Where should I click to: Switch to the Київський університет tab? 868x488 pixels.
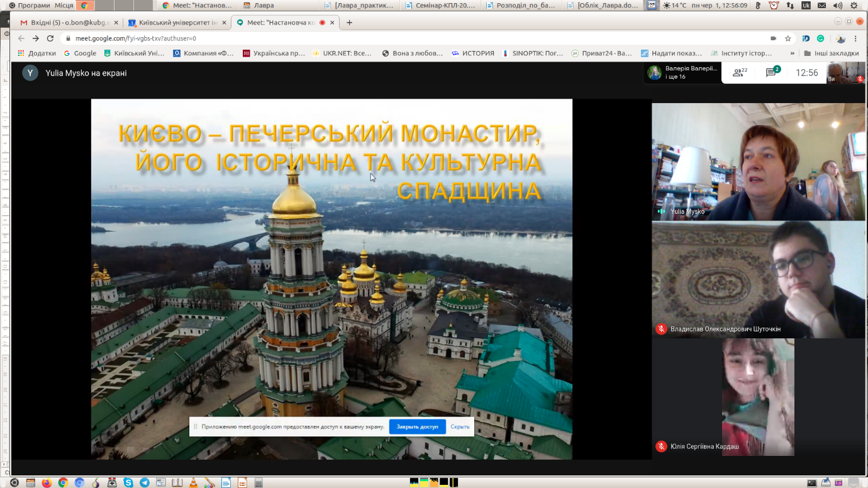[172, 23]
